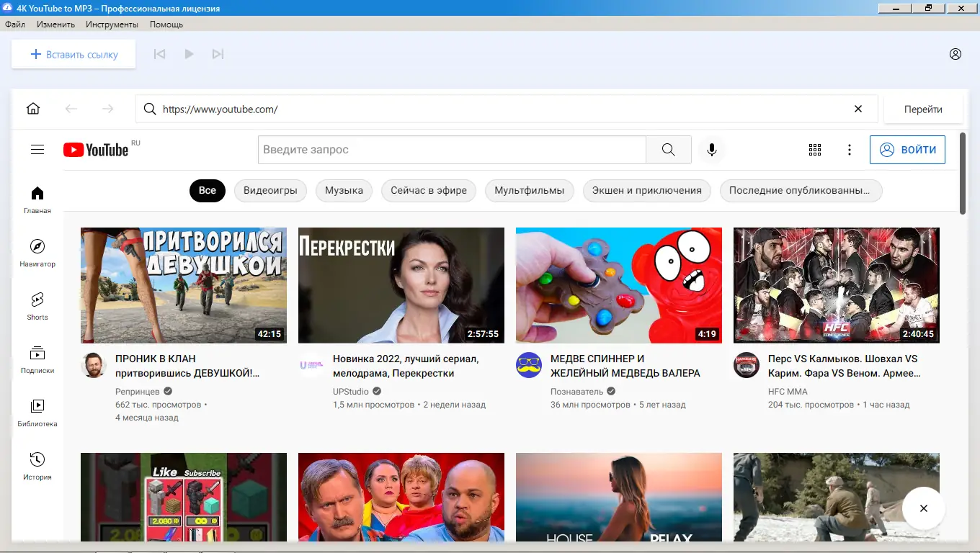Viewport: 980px width, 553px height.
Task: Open the account icon at top right
Action: (x=955, y=53)
